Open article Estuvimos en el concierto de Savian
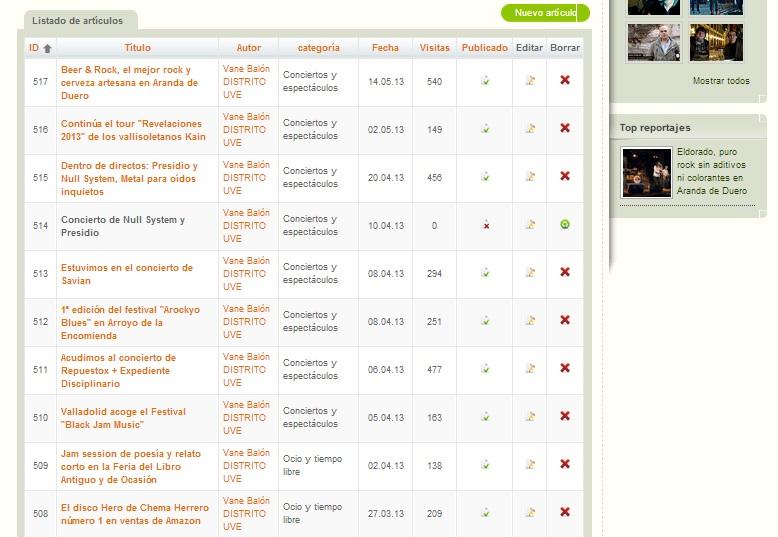Viewport: 778px width, 537px height. (x=127, y=274)
